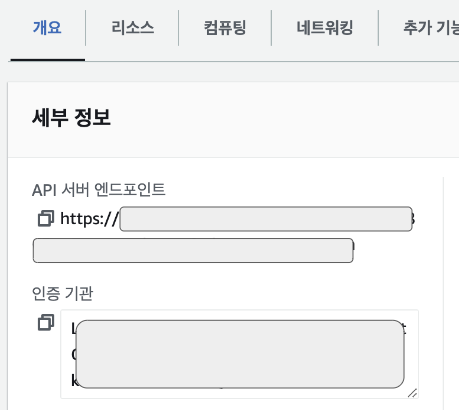Click the second line of endpoint URL

click(193, 250)
